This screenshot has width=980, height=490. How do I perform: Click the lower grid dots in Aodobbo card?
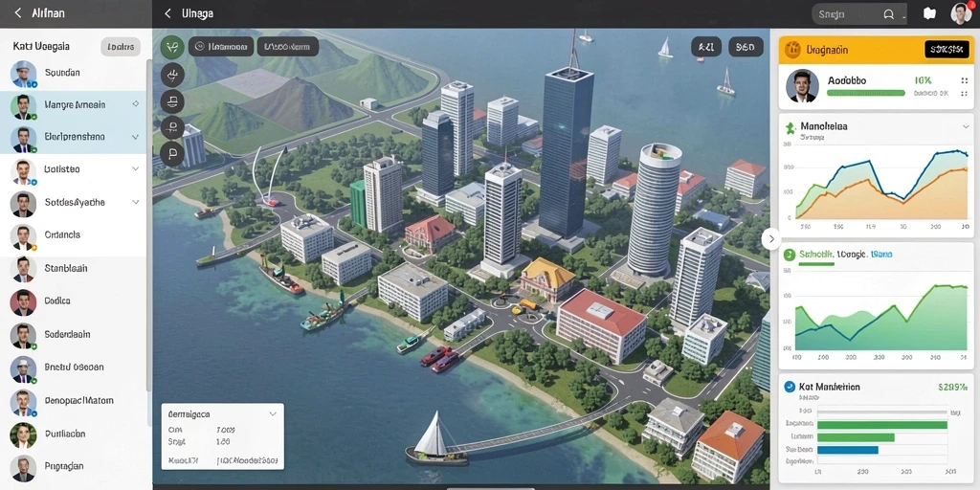point(963,93)
